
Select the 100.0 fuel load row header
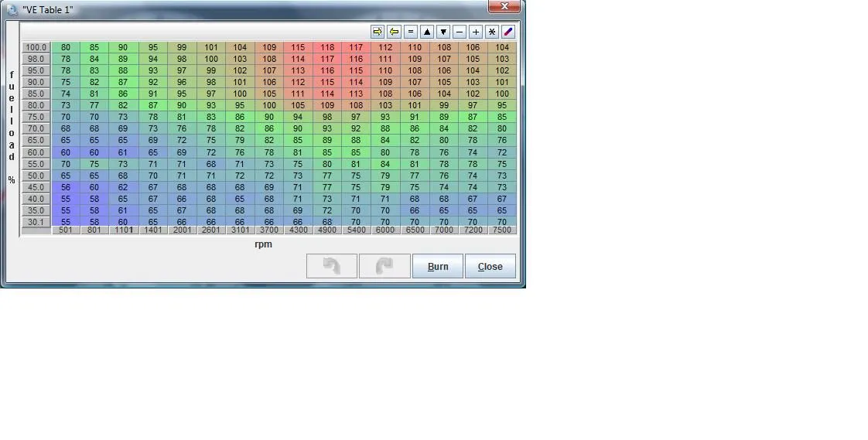[x=36, y=47]
